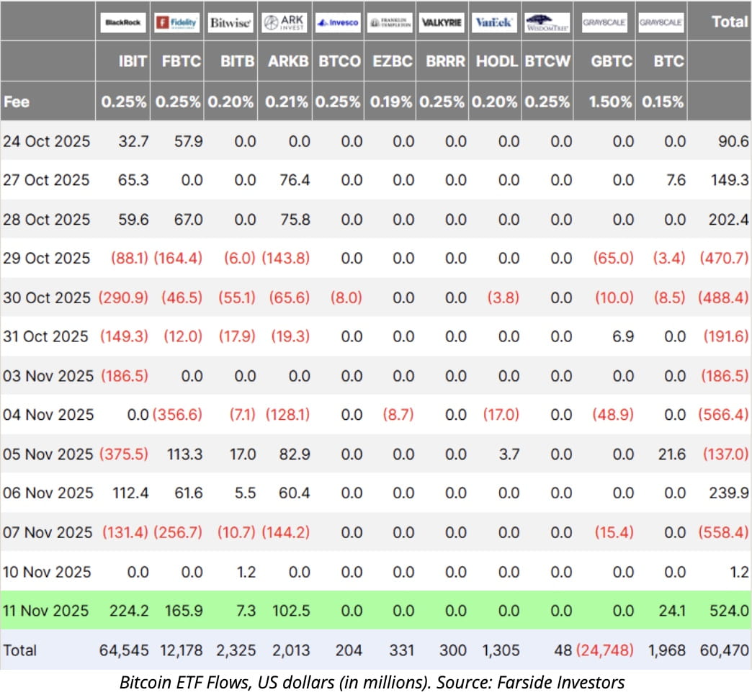Select the FBTC ticker header
Screen dimensions: 752x700
pos(182,61)
